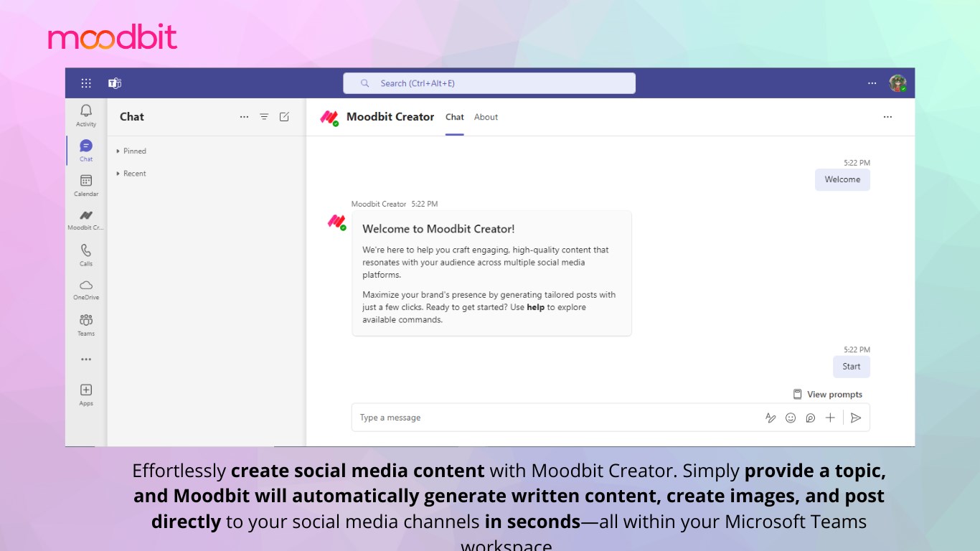Switch to the Chat tab
The image size is (980, 551).
(455, 117)
